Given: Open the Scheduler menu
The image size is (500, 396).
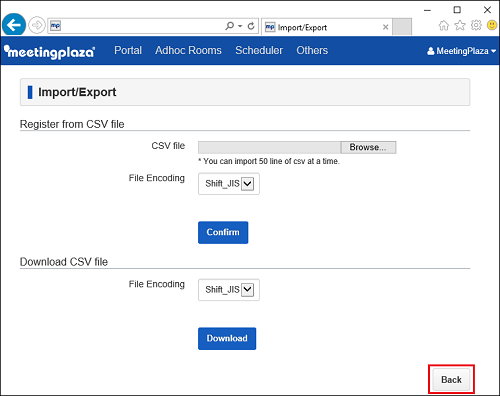Looking at the screenshot, I should [259, 50].
